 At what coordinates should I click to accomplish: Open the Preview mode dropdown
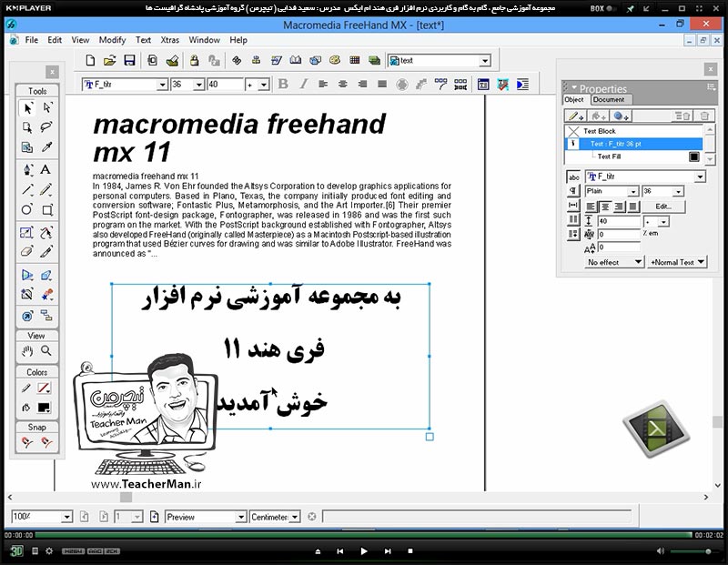(240, 517)
